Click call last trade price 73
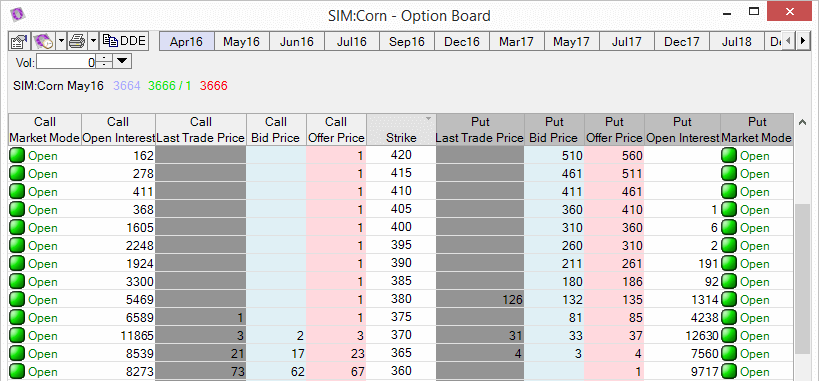The width and height of the screenshot is (819, 381). pos(201,372)
